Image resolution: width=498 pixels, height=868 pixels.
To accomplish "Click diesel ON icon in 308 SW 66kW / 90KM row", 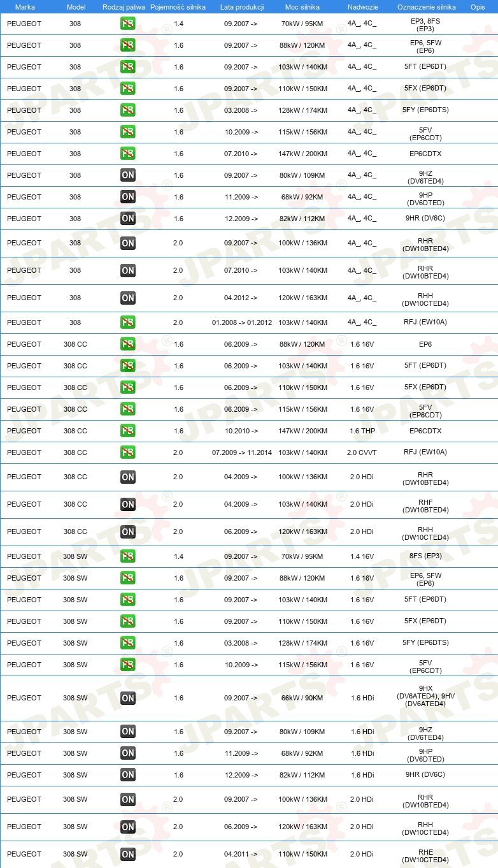I will coord(128,698).
